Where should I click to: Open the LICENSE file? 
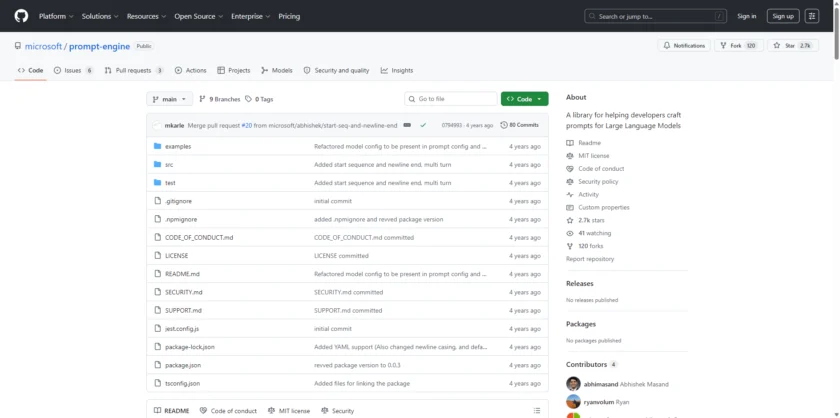coord(177,256)
